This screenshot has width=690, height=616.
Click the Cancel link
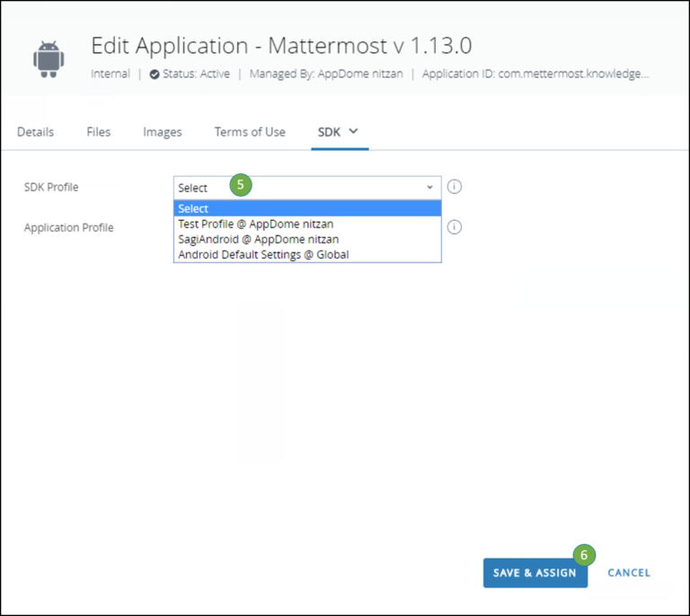(x=629, y=573)
